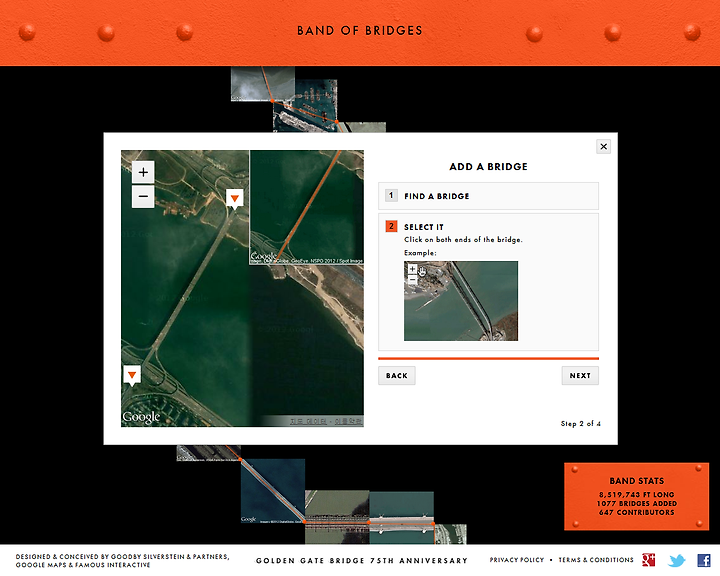This screenshot has height=576, width=720.
Task: Share on Facebook
Action: (704, 560)
